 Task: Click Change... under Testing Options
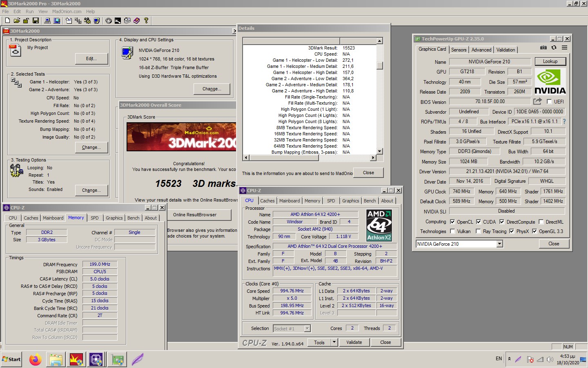91,190
